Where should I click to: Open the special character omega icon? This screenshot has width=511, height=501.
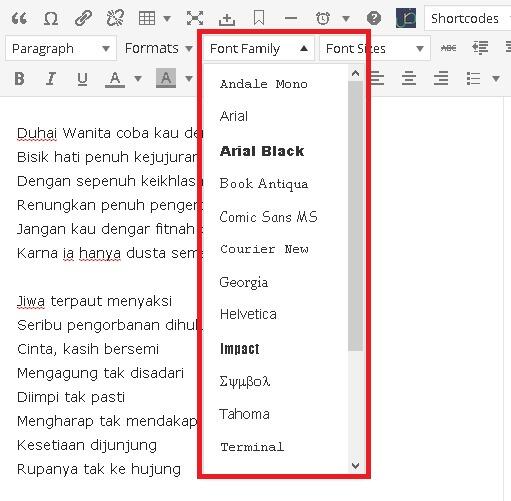[x=51, y=18]
